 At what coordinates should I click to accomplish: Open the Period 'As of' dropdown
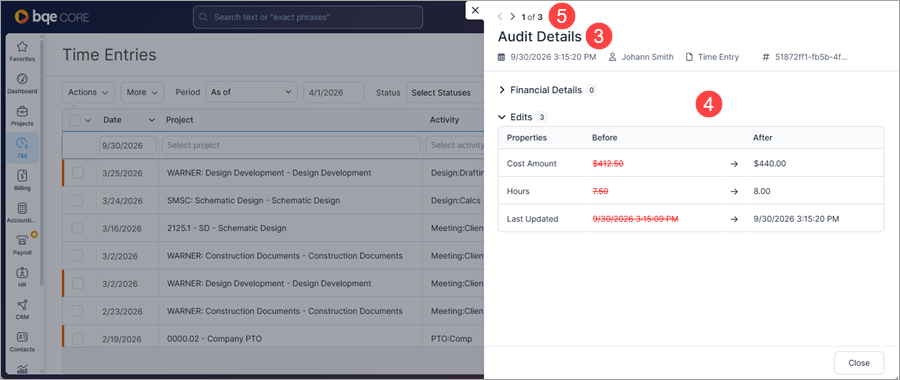click(251, 92)
